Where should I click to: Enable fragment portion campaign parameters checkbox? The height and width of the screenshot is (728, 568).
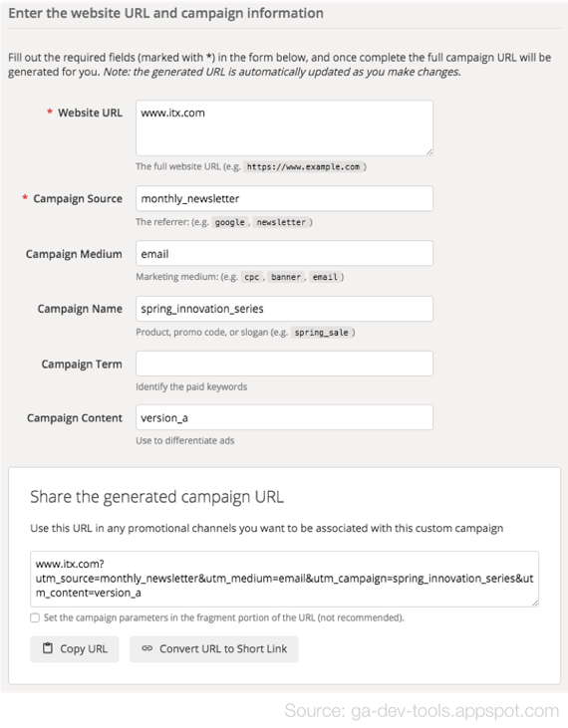(35, 617)
